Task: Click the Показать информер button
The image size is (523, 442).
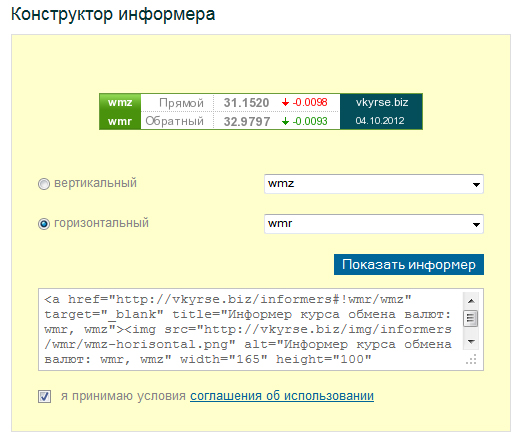Action: pos(409,265)
